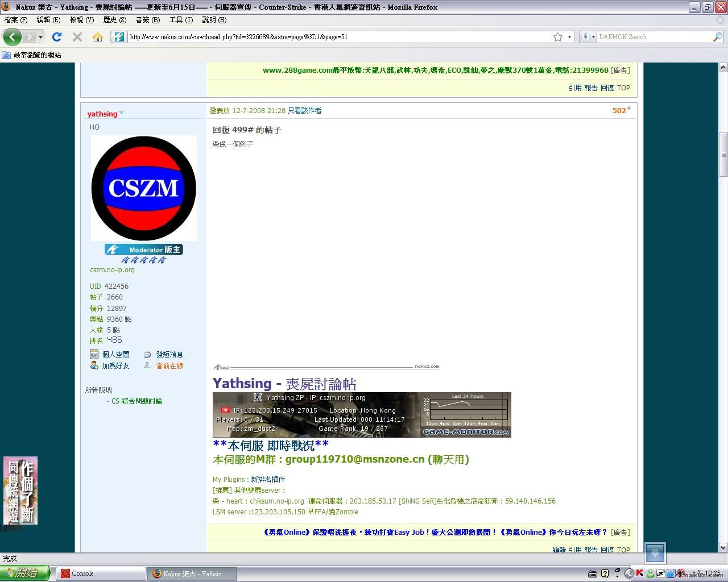Go back with the green back arrow

pyautogui.click(x=13, y=37)
